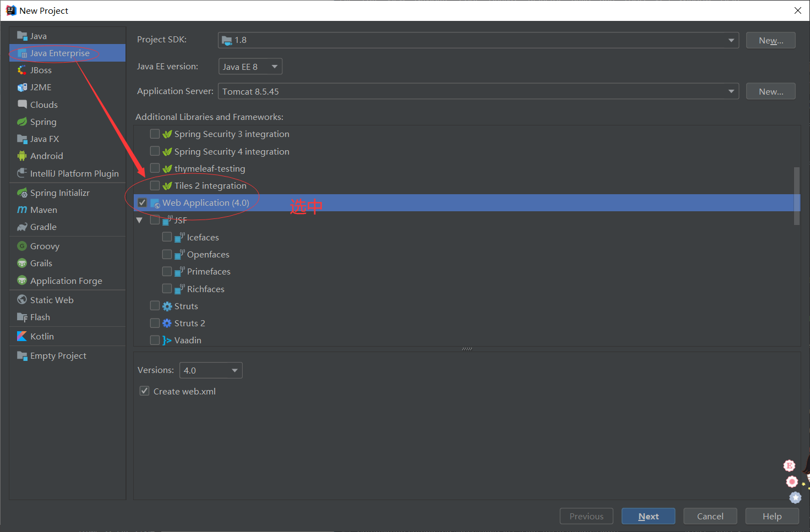The image size is (810, 532).
Task: Select the Kotlin project category
Action: coord(68,336)
